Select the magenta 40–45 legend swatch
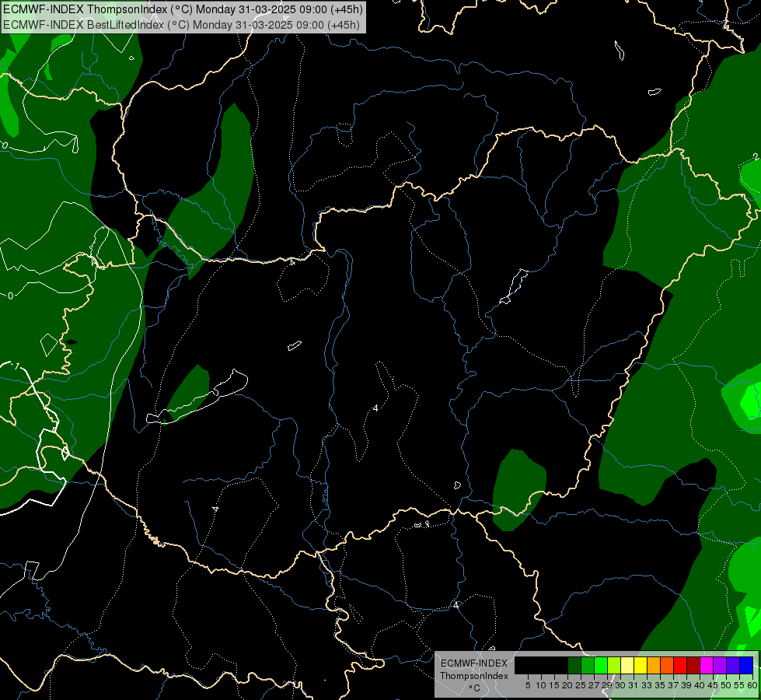The width and height of the screenshot is (761, 700). point(707,665)
